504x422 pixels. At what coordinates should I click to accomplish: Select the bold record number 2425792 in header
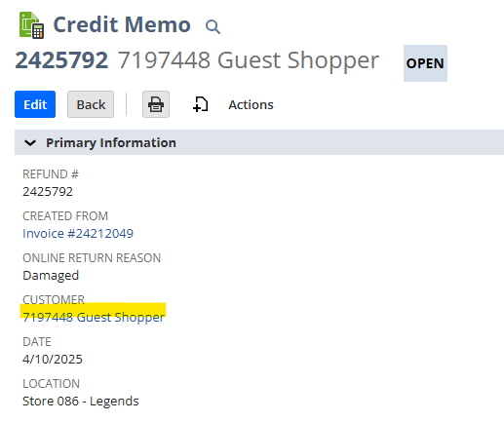[61, 60]
